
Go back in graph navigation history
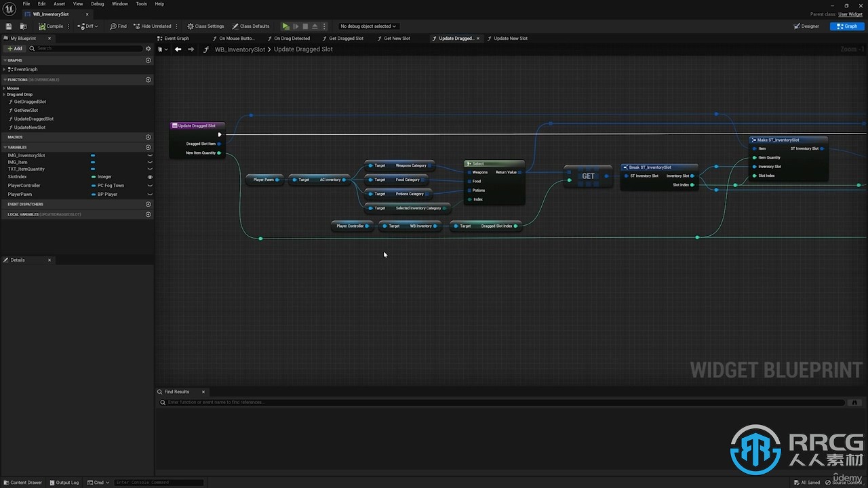tap(178, 49)
